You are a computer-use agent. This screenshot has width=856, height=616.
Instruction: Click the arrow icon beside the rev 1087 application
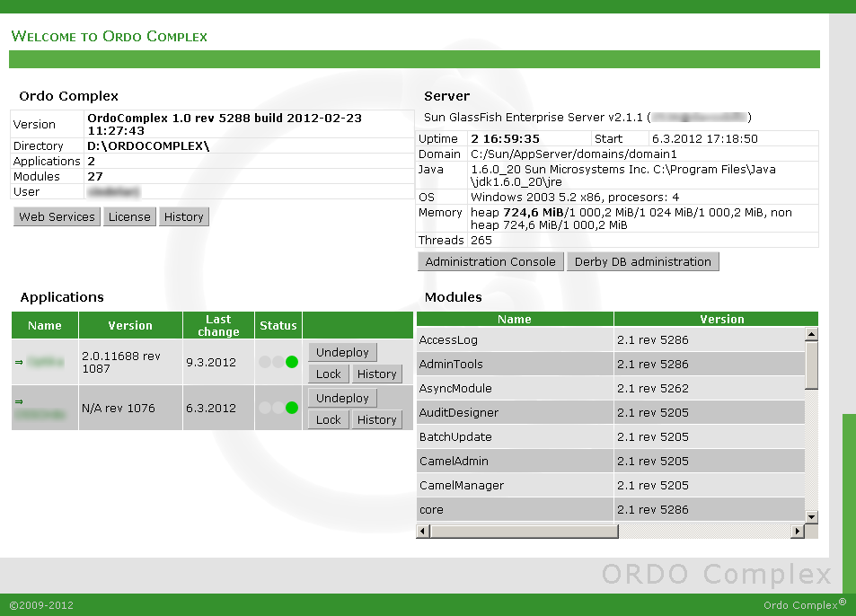19,362
